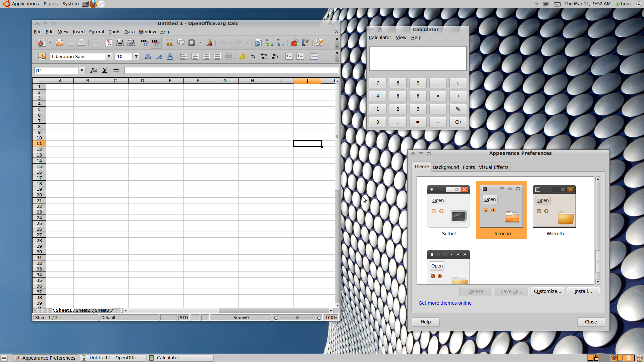Switch to Sheet2 tab

coord(83,310)
